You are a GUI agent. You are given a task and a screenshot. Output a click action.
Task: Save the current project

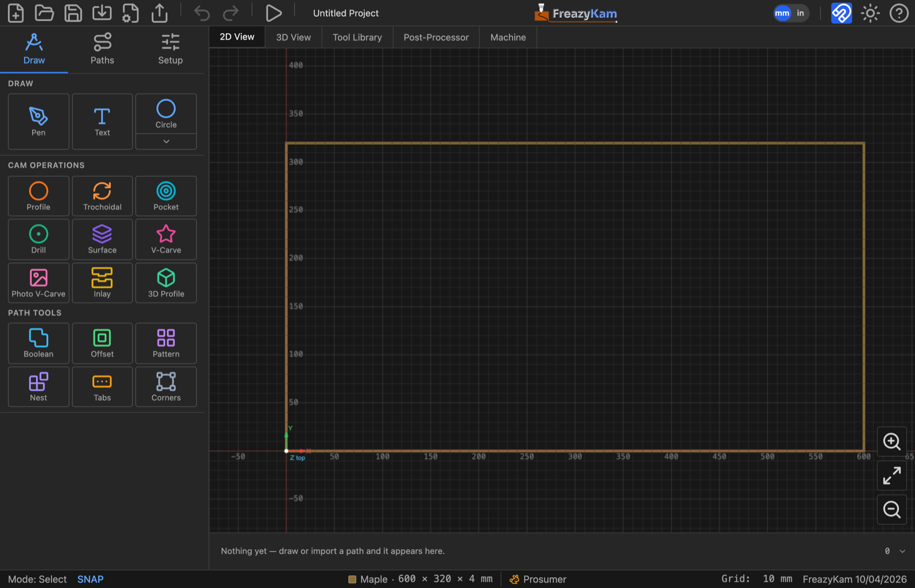(73, 13)
